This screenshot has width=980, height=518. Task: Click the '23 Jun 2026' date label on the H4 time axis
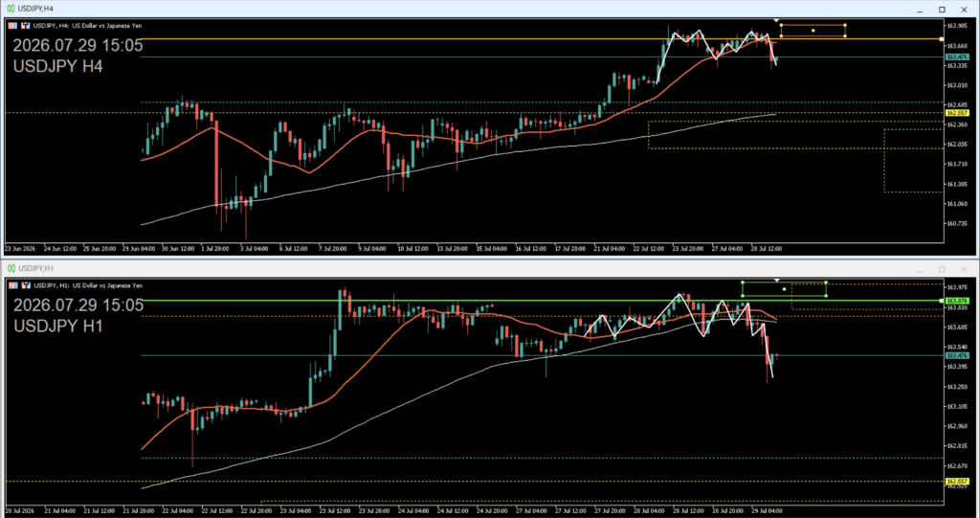[21, 248]
